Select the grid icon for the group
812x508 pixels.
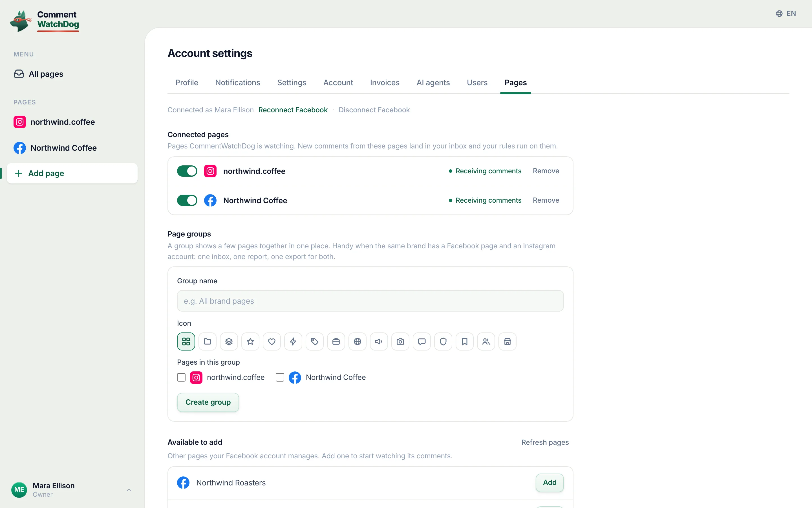click(186, 341)
